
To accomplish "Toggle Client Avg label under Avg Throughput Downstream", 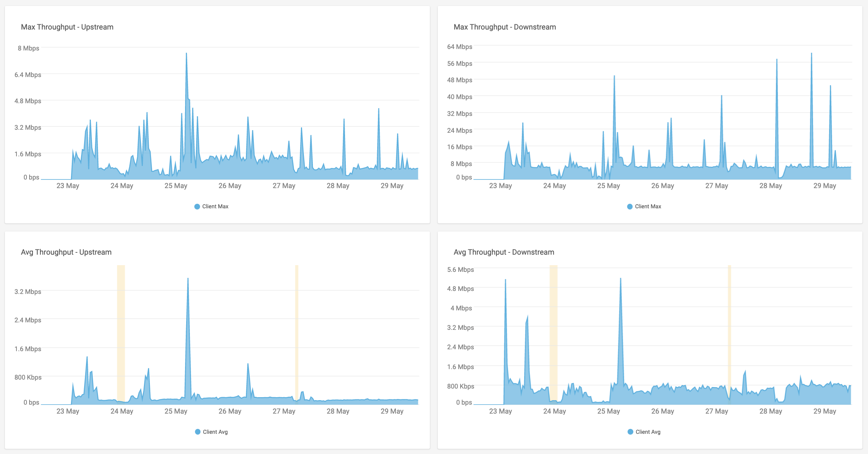I will [648, 432].
